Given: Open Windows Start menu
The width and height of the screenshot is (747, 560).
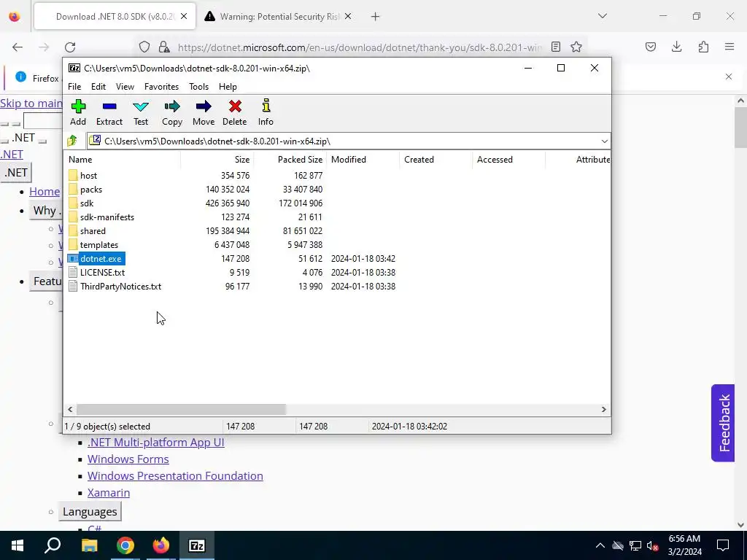Looking at the screenshot, I should [x=18, y=545].
